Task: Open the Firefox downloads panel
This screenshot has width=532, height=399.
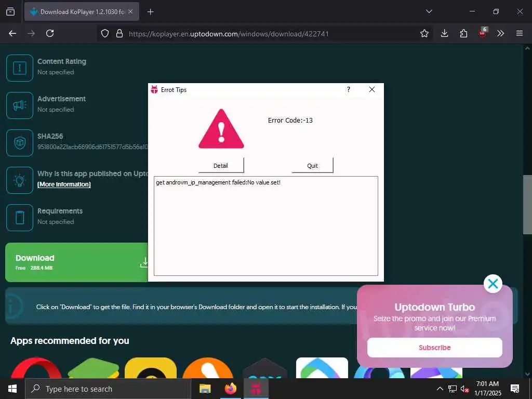Action: (445, 33)
